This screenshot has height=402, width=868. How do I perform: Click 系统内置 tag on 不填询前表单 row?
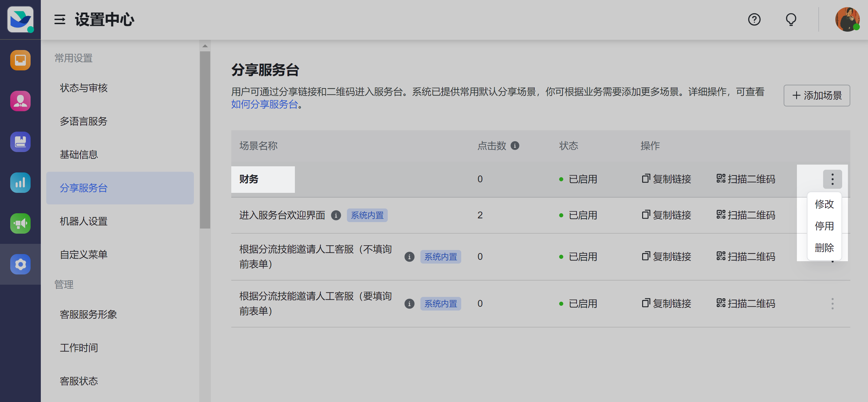click(x=440, y=257)
